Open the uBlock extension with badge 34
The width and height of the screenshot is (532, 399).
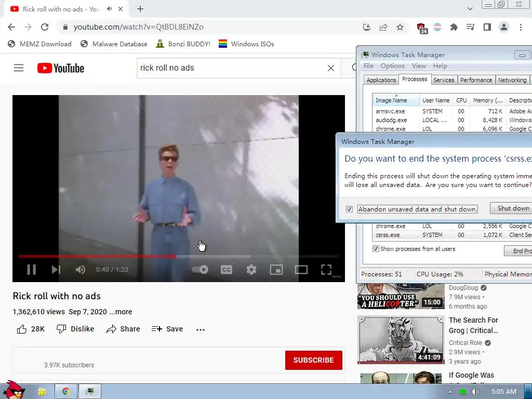pos(421,28)
